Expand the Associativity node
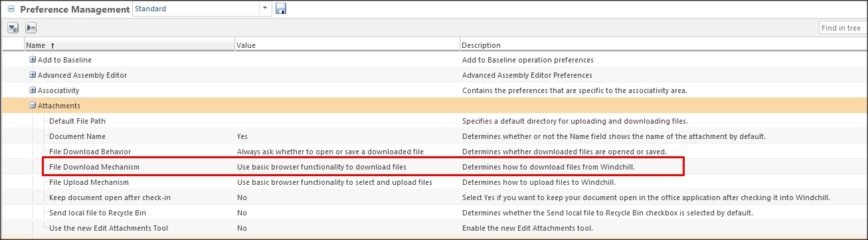This screenshot has width=868, height=240. point(33,90)
